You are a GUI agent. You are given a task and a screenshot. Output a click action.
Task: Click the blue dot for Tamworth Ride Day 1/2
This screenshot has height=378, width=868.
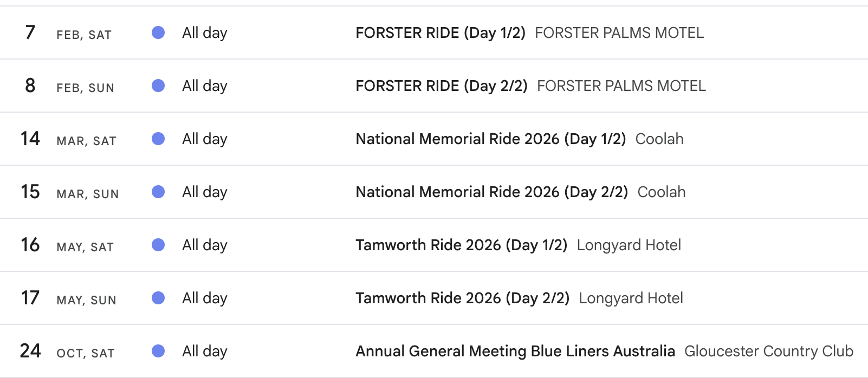158,245
